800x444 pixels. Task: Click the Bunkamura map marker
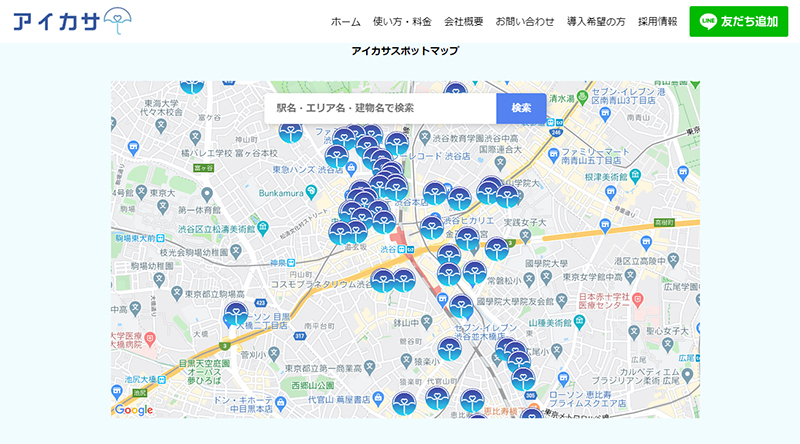(311, 192)
